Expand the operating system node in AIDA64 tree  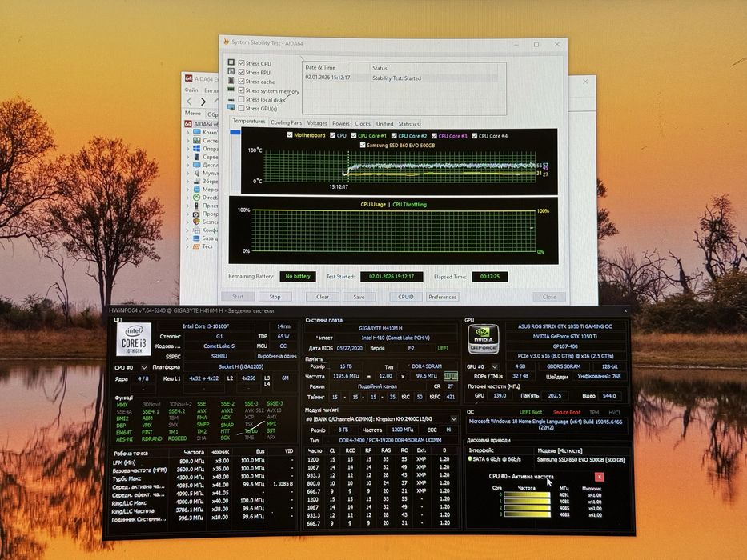[x=187, y=148]
